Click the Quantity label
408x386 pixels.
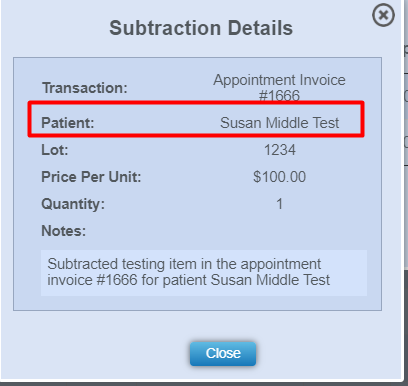[73, 204]
